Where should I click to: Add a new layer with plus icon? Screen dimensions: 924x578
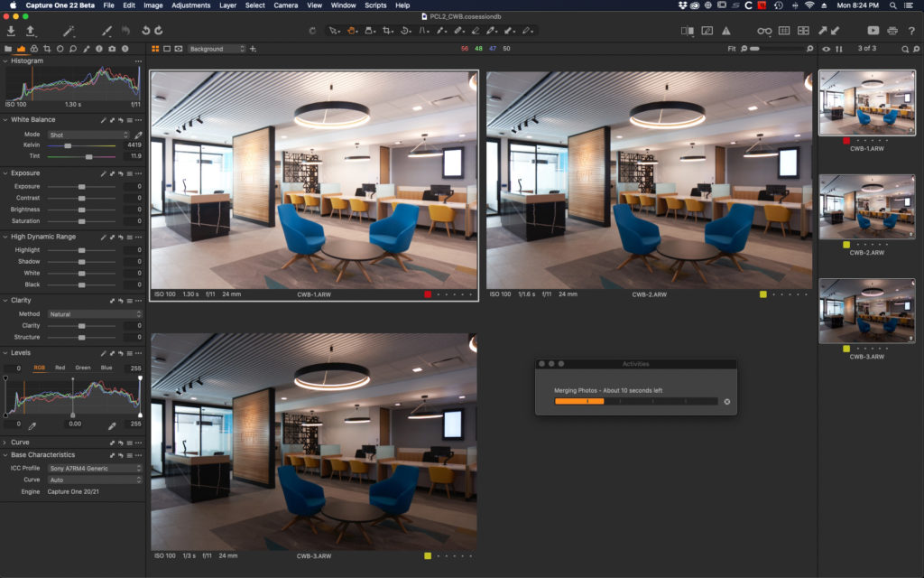[x=253, y=49]
